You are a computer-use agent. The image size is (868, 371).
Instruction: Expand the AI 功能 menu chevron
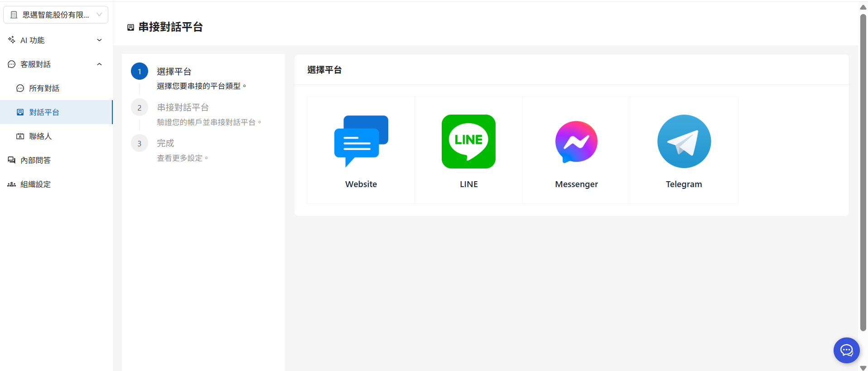coord(99,40)
